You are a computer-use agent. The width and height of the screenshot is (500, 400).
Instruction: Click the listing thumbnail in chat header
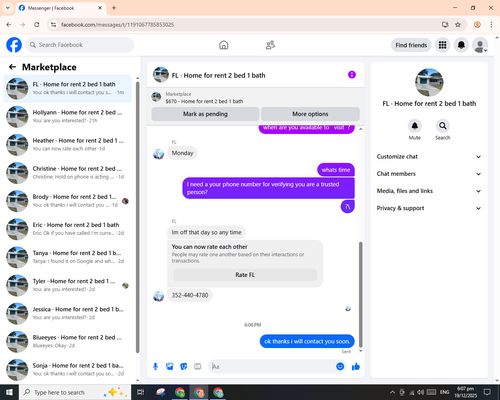point(161,75)
